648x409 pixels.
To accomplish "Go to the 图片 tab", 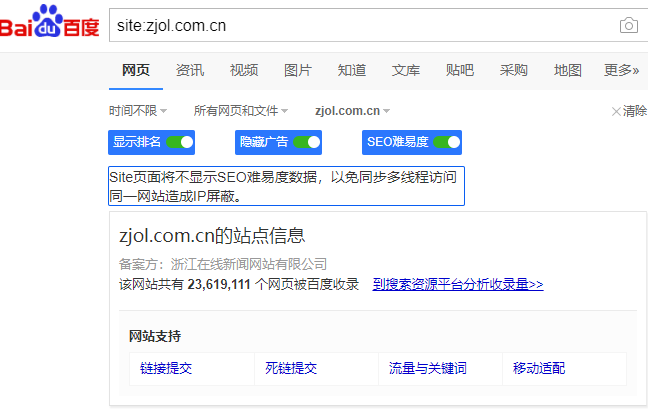I will click(298, 70).
